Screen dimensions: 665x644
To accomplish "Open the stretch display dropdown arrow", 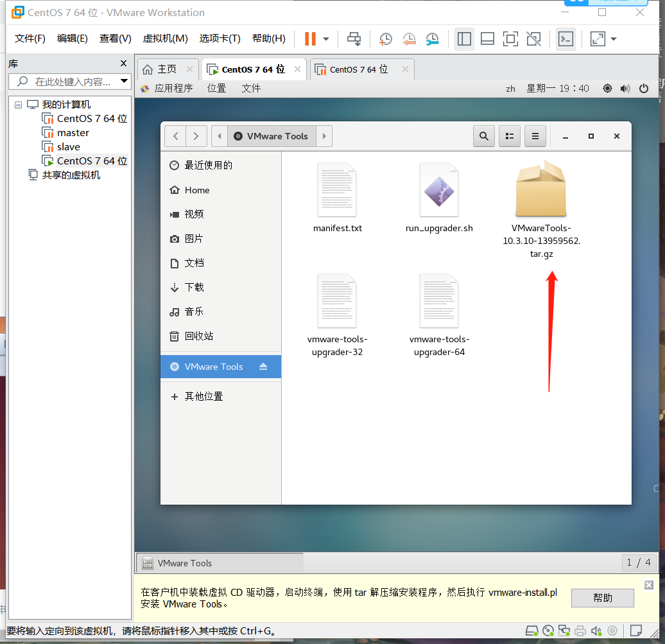I will [613, 39].
